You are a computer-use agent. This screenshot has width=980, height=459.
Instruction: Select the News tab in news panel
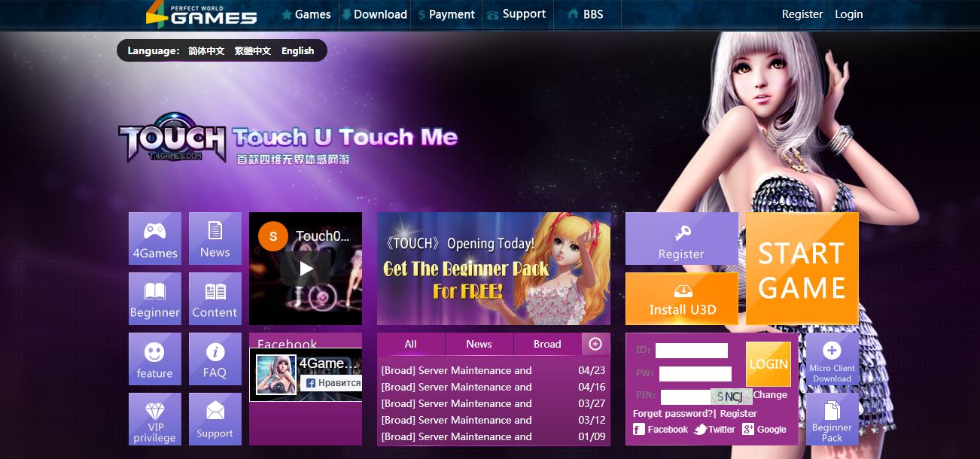[479, 344]
